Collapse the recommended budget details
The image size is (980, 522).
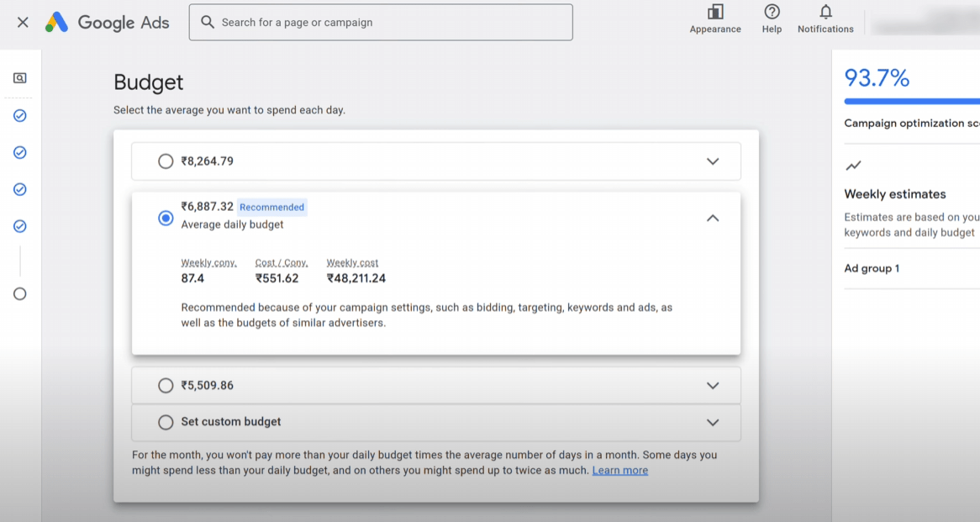(713, 218)
